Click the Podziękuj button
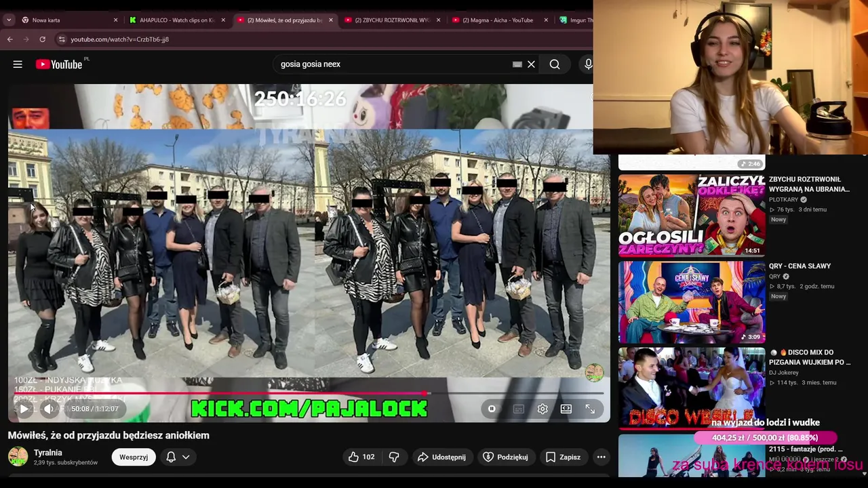Viewport: 868px width, 488px height. pos(505,457)
